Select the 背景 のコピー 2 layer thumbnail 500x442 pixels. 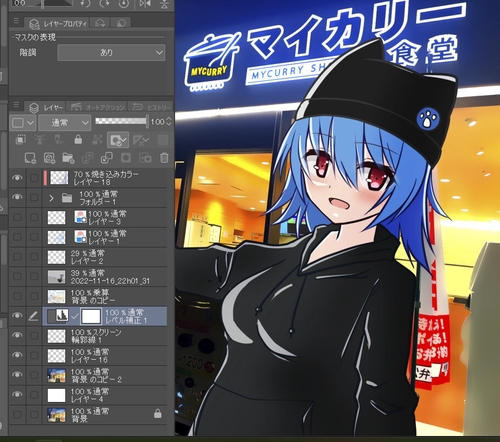pyautogui.click(x=56, y=376)
